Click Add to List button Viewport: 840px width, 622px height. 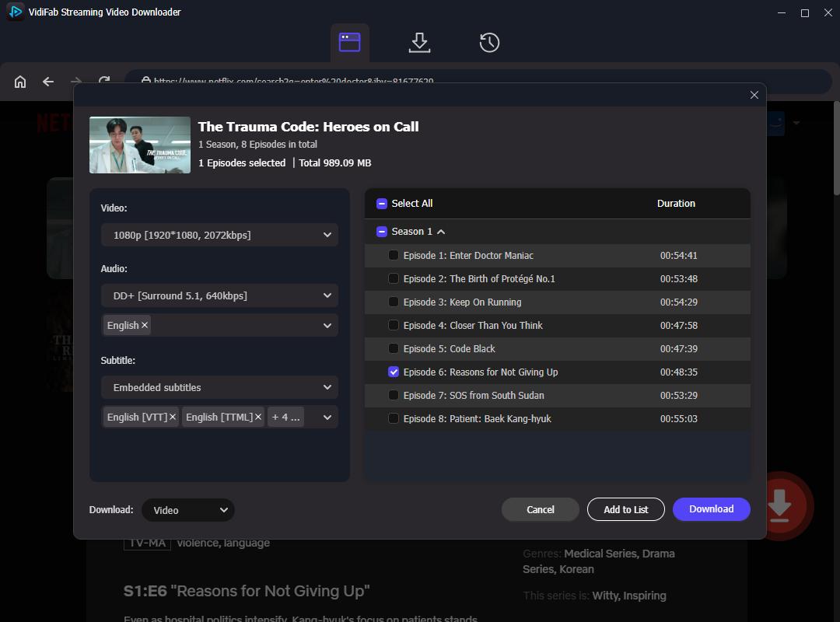click(x=625, y=509)
